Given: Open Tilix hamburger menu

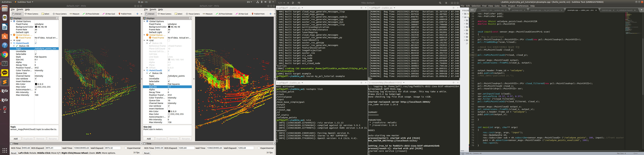Looking at the screenshot, I should click(x=446, y=3).
